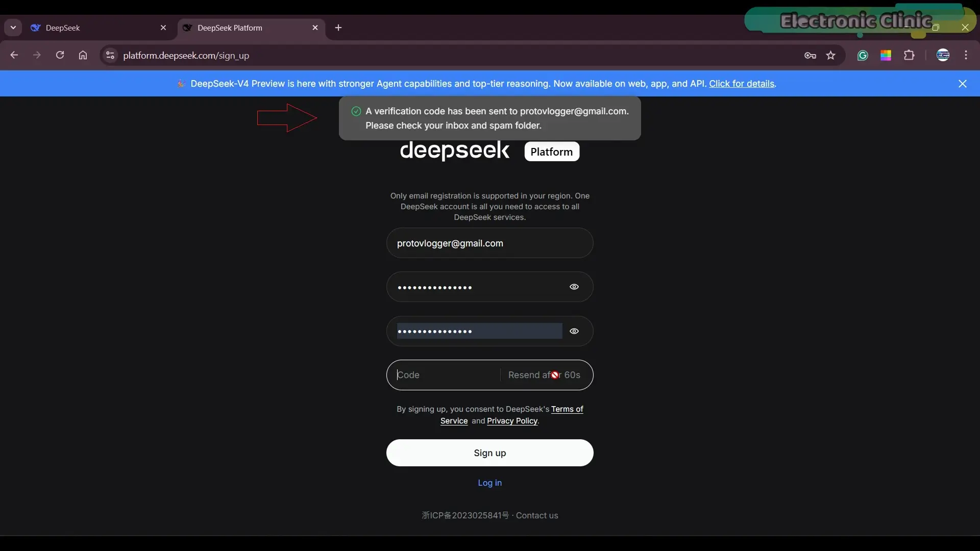980x551 pixels.
Task: Click the deepseek logo
Action: click(455, 151)
